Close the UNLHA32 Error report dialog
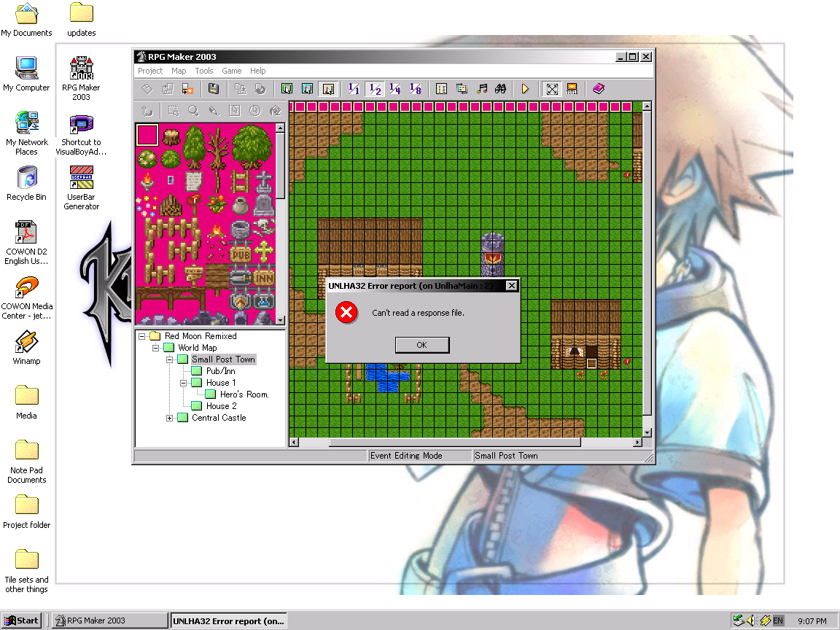Image resolution: width=840 pixels, height=630 pixels. [512, 286]
